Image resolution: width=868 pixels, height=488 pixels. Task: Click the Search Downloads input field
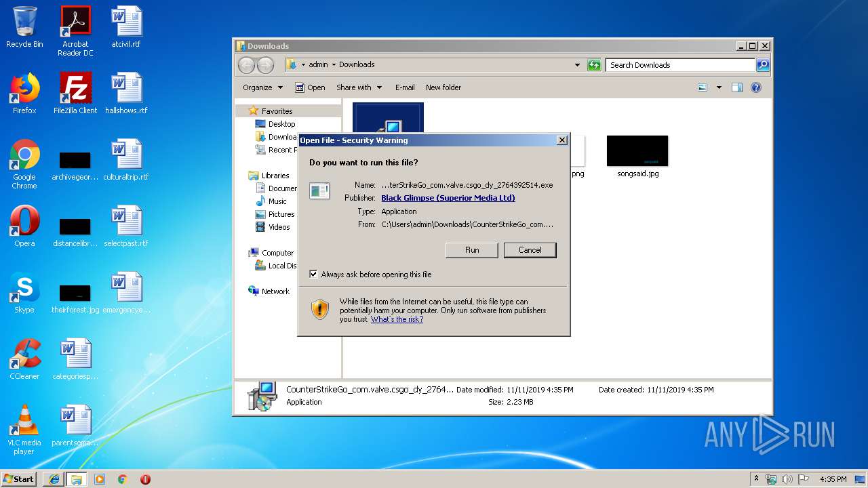point(680,65)
